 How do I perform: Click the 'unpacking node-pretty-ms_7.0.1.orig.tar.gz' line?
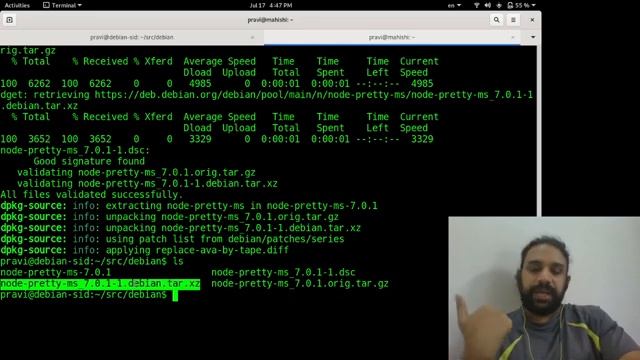(169, 217)
